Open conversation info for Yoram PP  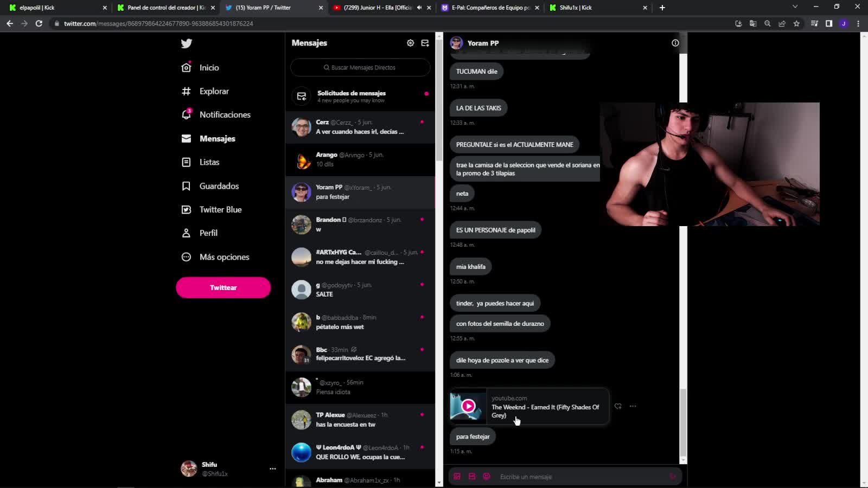click(x=675, y=43)
